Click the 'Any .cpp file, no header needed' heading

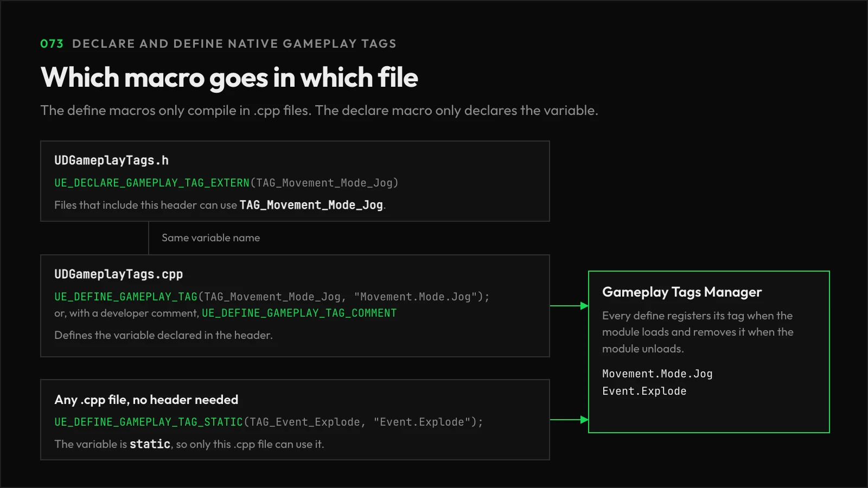146,400
